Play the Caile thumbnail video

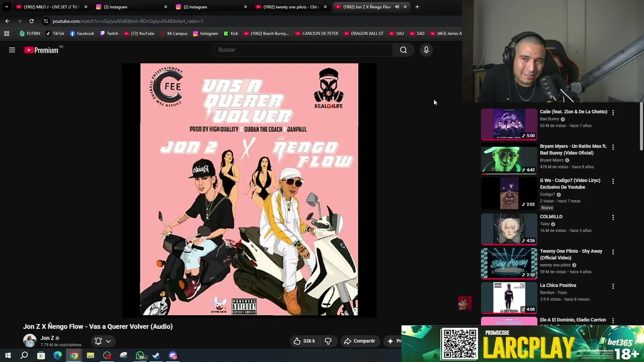(x=509, y=124)
